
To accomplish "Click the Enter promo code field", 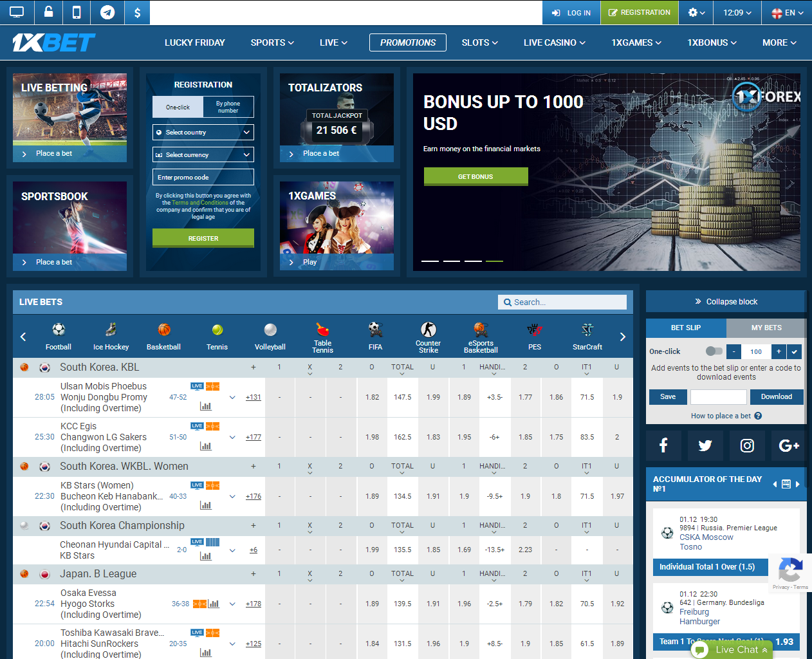I will (x=203, y=177).
